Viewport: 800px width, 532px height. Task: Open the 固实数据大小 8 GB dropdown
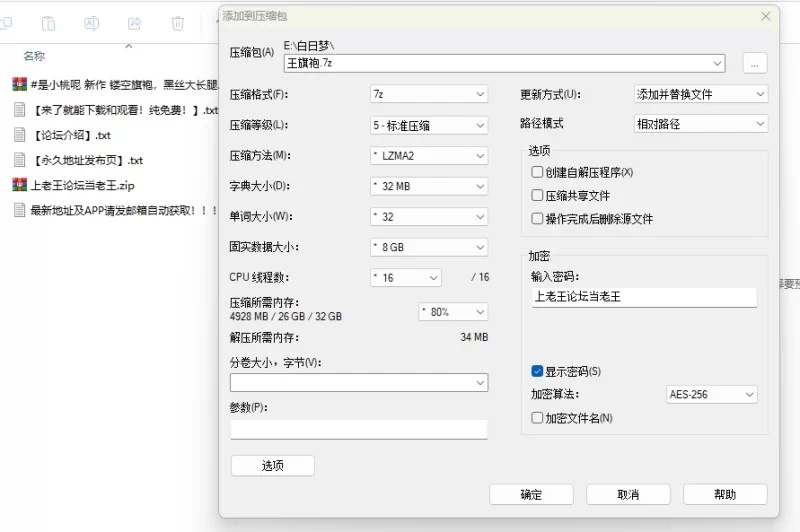pyautogui.click(x=429, y=247)
